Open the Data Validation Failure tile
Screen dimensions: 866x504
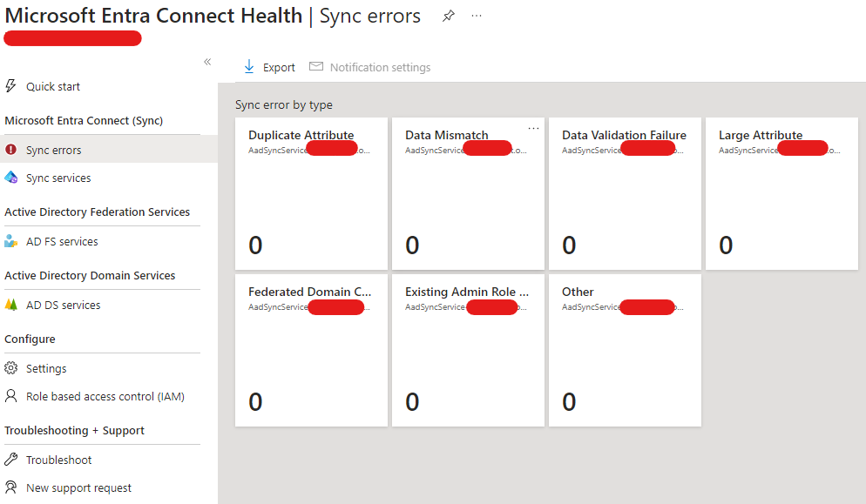(x=626, y=194)
